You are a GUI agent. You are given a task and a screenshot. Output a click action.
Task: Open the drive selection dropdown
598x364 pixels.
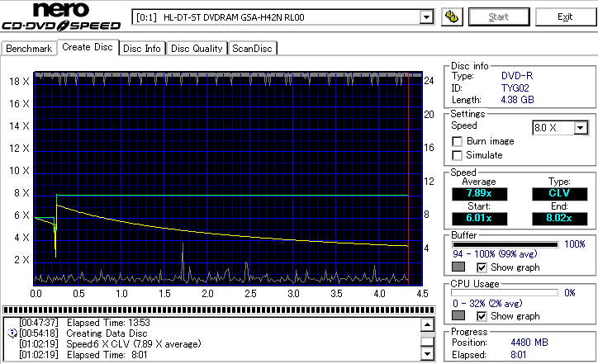426,17
